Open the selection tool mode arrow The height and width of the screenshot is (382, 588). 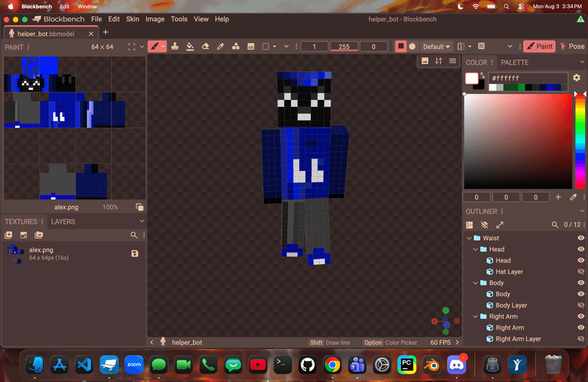tap(274, 46)
